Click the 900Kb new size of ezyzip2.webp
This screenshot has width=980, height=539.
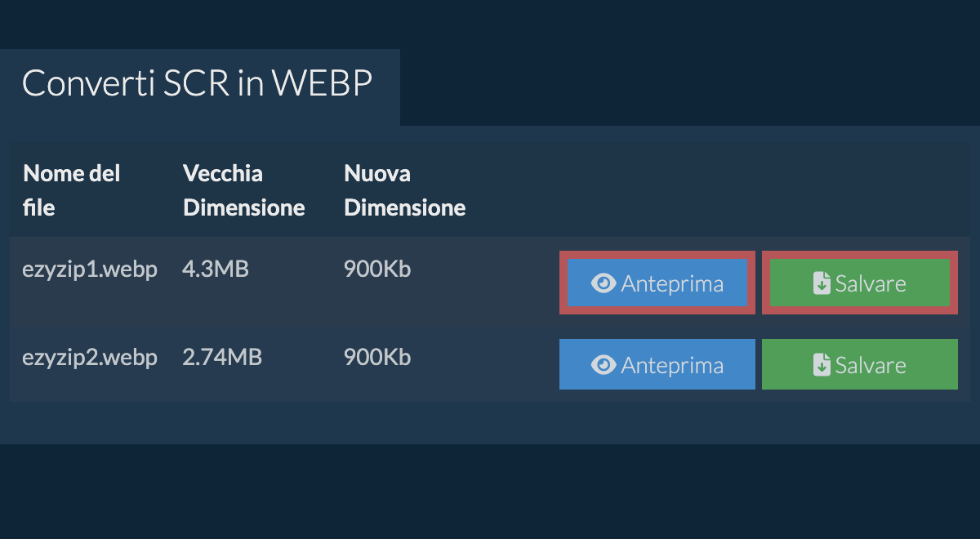tap(377, 358)
